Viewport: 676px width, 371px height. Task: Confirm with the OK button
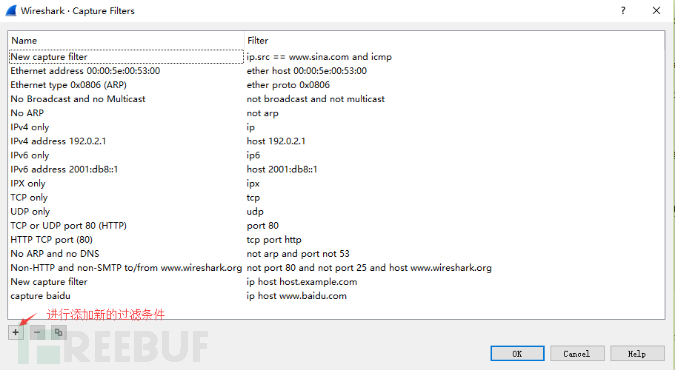[517, 354]
